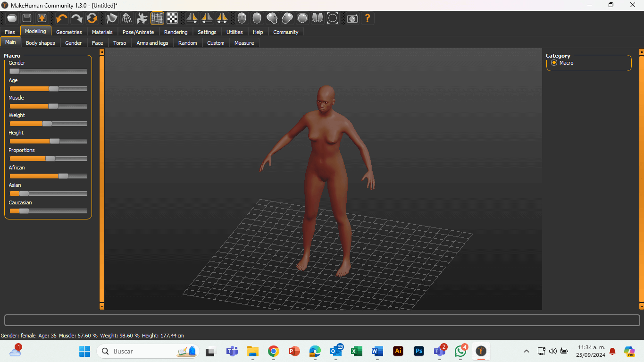Click the left panel scrollbar down arrow
The height and width of the screenshot is (362, 644).
[102, 306]
